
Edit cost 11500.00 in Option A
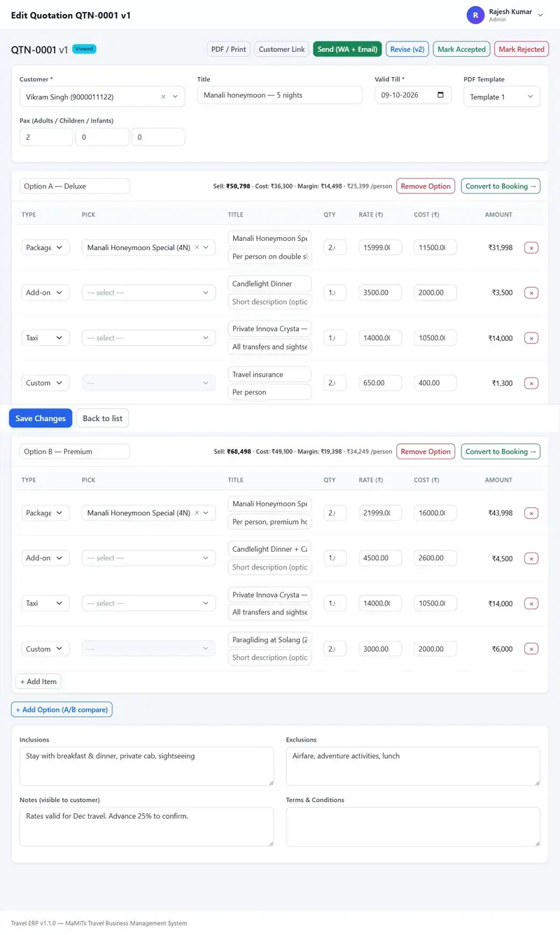coord(435,247)
